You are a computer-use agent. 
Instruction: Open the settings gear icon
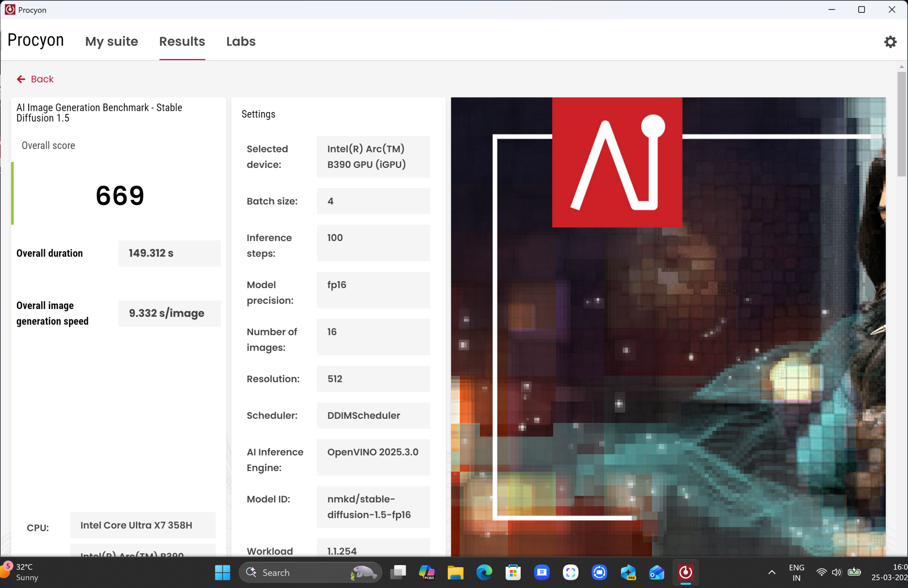[890, 41]
